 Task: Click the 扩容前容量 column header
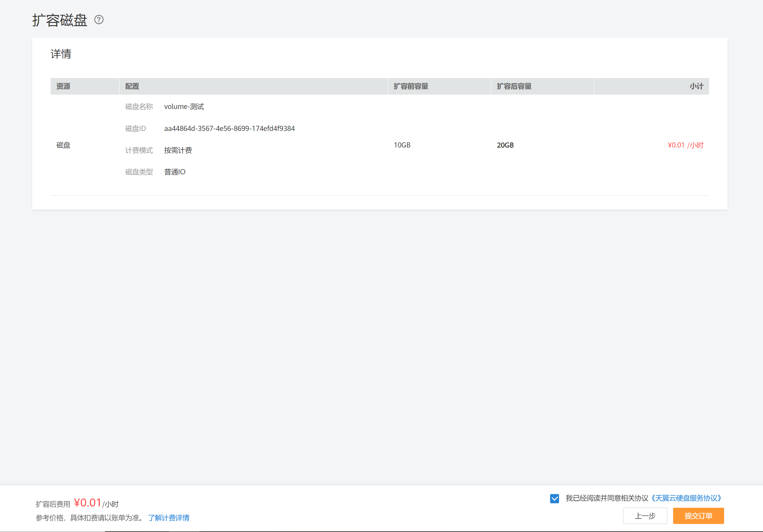click(x=411, y=86)
